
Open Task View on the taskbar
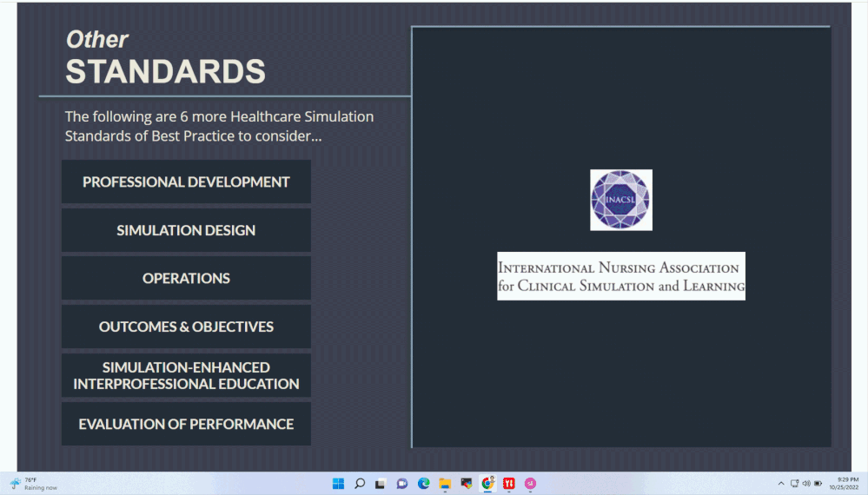(381, 484)
